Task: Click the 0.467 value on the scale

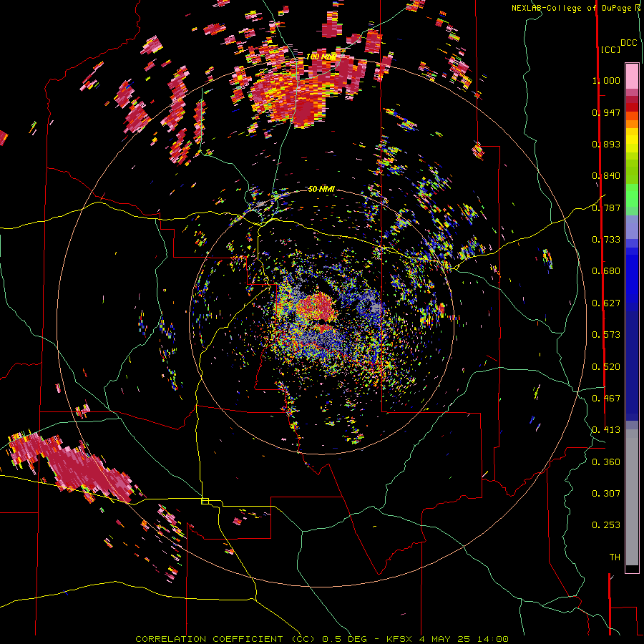Action: 606,399
